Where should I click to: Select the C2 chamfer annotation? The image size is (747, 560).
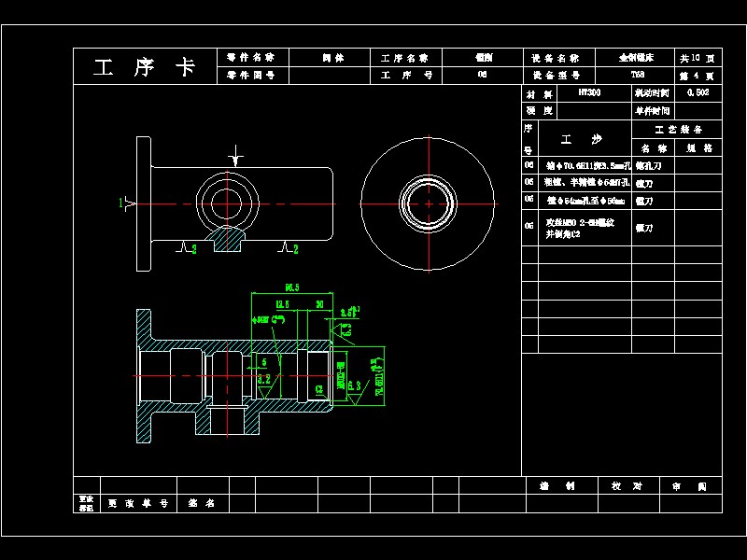319,389
